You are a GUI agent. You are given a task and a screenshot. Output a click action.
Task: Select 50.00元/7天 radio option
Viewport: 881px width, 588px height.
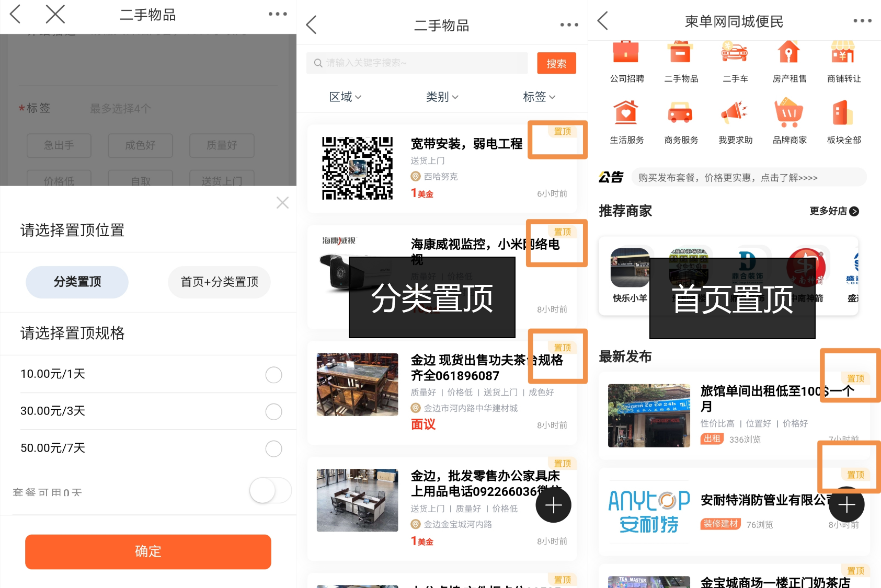(273, 448)
